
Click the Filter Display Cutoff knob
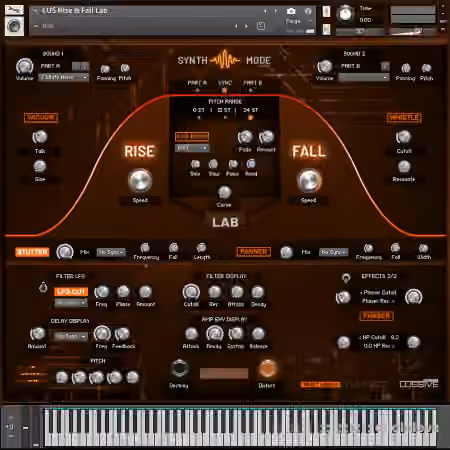coord(191,292)
